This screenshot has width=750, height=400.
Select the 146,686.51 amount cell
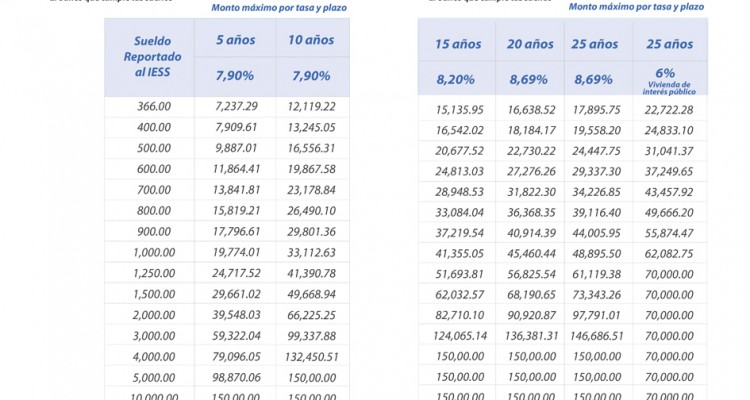pos(599,337)
